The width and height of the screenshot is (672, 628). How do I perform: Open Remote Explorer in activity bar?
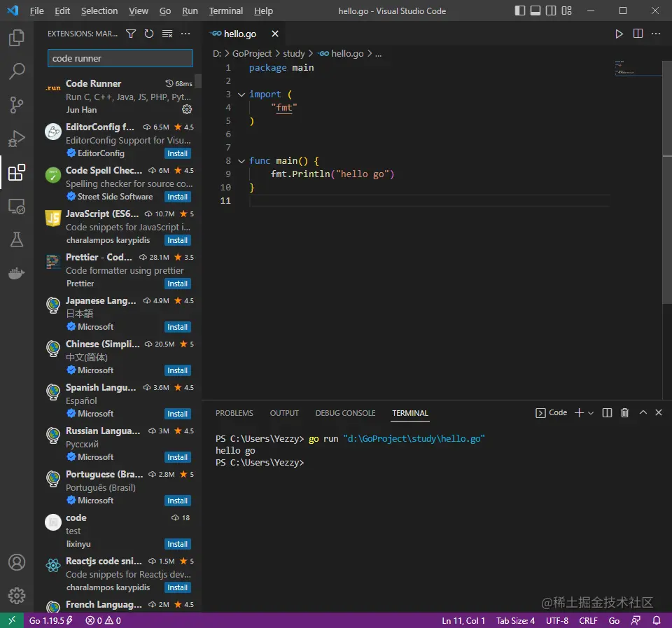tap(17, 207)
